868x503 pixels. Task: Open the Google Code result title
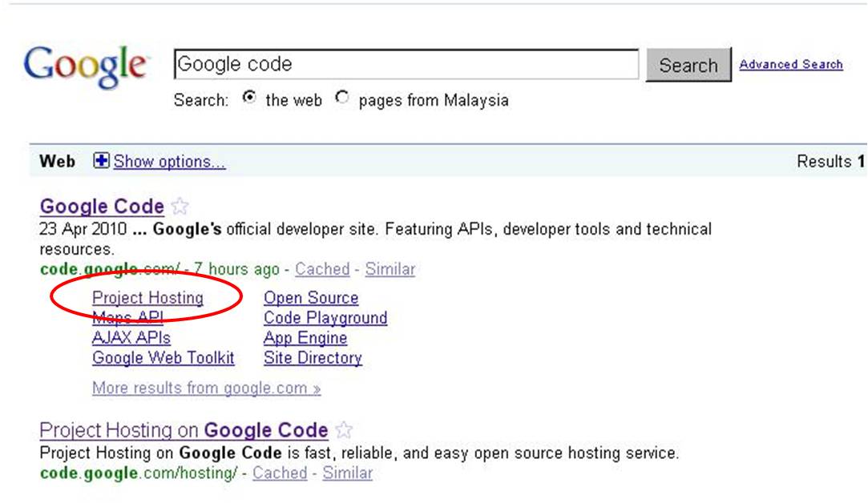point(102,207)
